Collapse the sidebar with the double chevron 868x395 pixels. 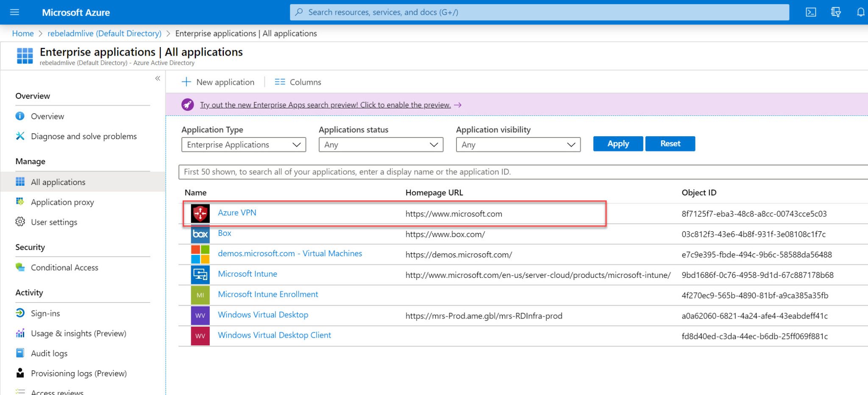coord(157,78)
